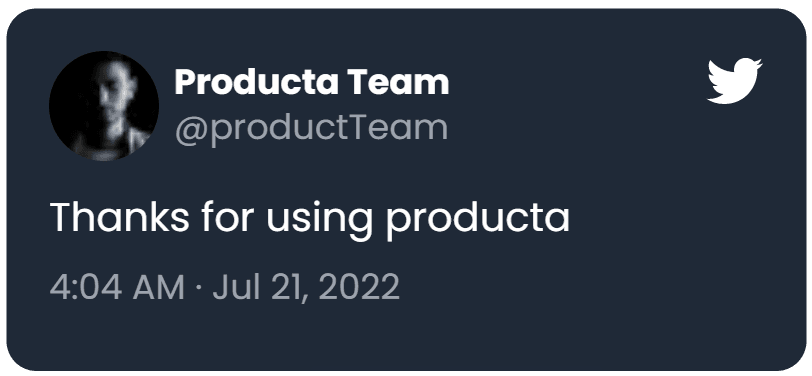
Task: Click the word "Producta" in bold header
Action: click(x=257, y=83)
